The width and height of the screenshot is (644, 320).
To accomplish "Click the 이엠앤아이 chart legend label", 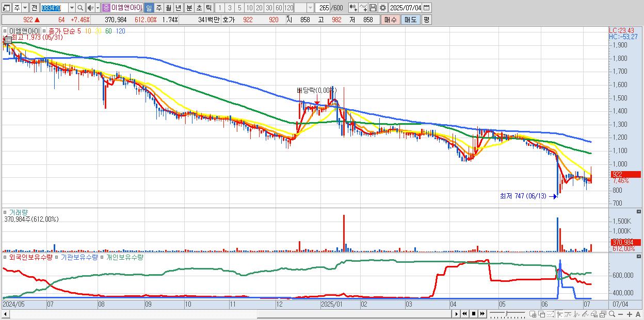I will (24, 31).
